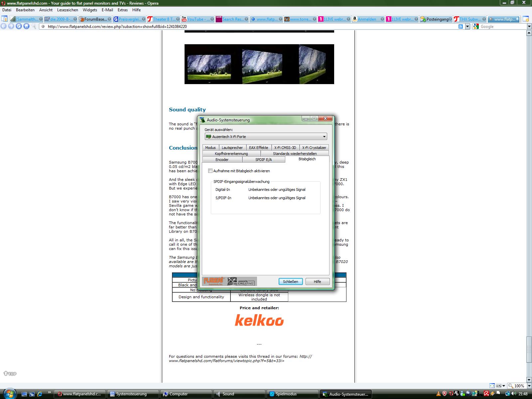Open the home page via house icon
The height and width of the screenshot is (399, 532).
click(26, 26)
